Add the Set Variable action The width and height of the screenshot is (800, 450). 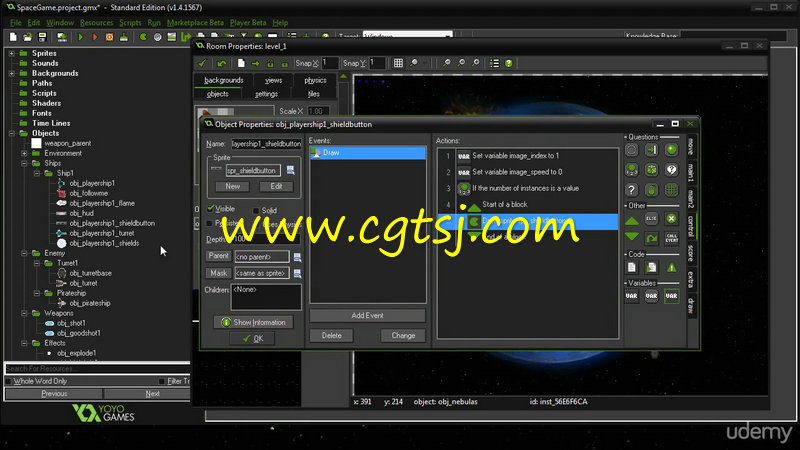pyautogui.click(x=632, y=296)
